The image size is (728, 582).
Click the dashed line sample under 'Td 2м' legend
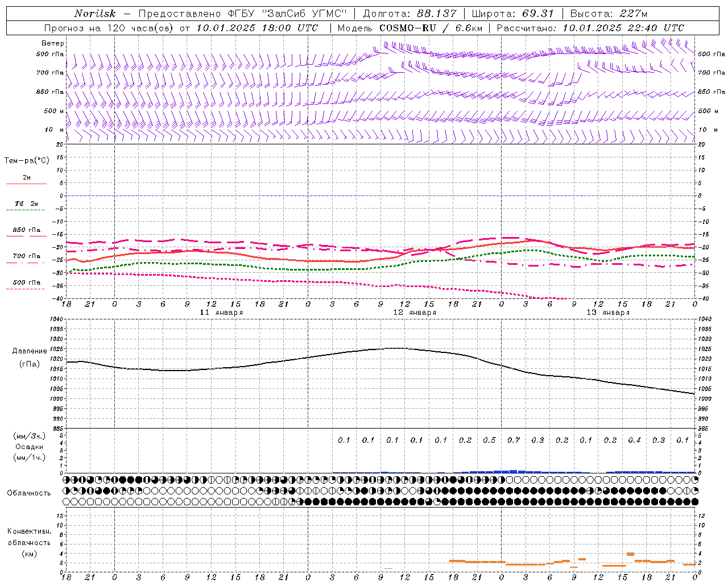tap(26, 210)
